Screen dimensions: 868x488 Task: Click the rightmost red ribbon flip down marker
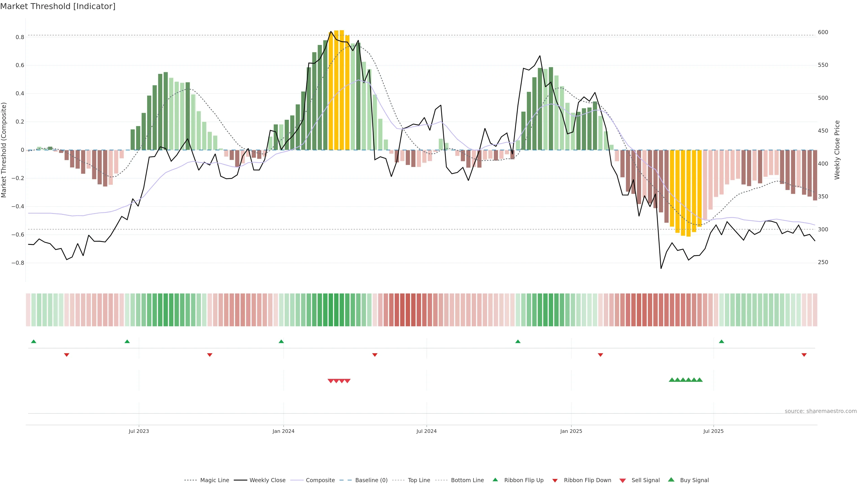[x=804, y=355]
